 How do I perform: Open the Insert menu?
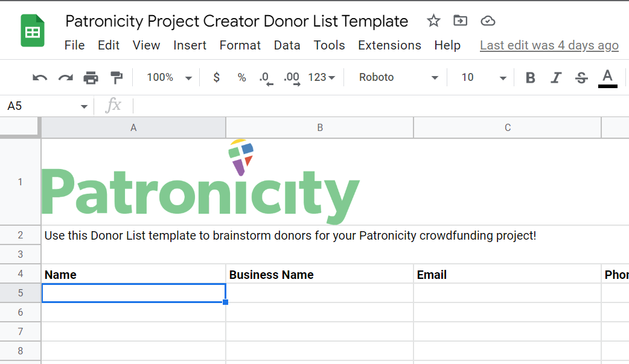[190, 45]
